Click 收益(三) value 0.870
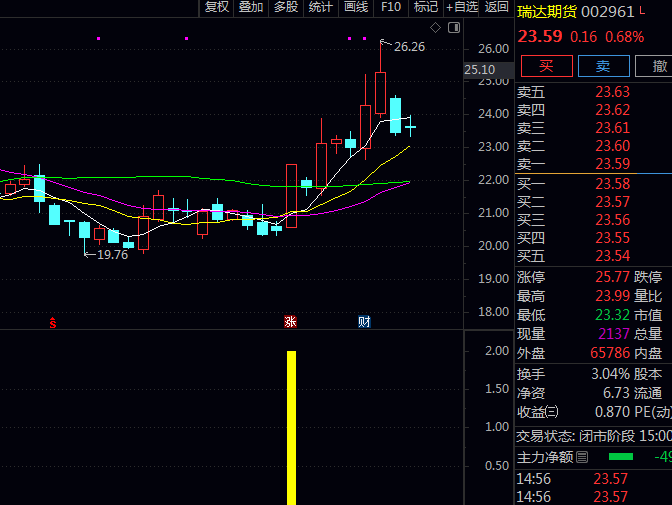Viewport: 672px width, 505px height. 612,412
